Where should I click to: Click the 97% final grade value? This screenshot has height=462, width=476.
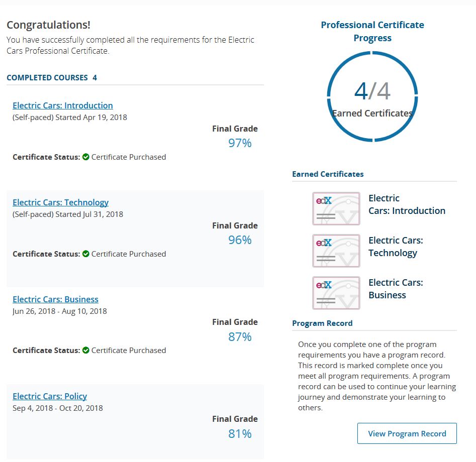pyautogui.click(x=240, y=143)
